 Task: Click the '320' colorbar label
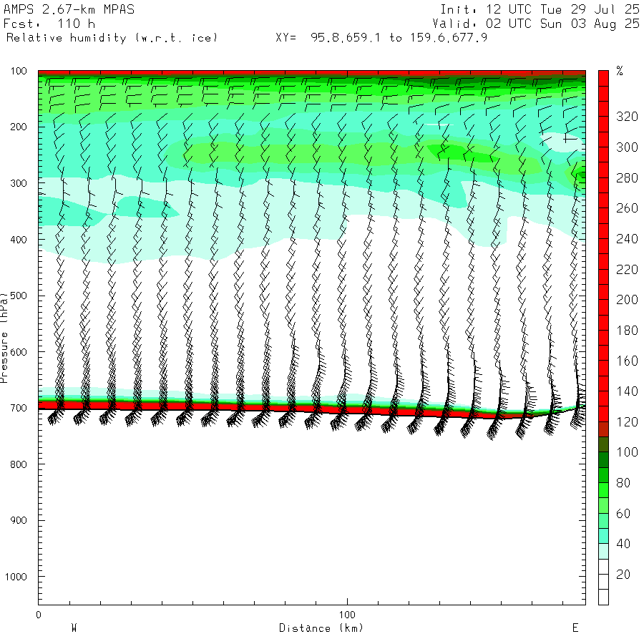(x=627, y=117)
